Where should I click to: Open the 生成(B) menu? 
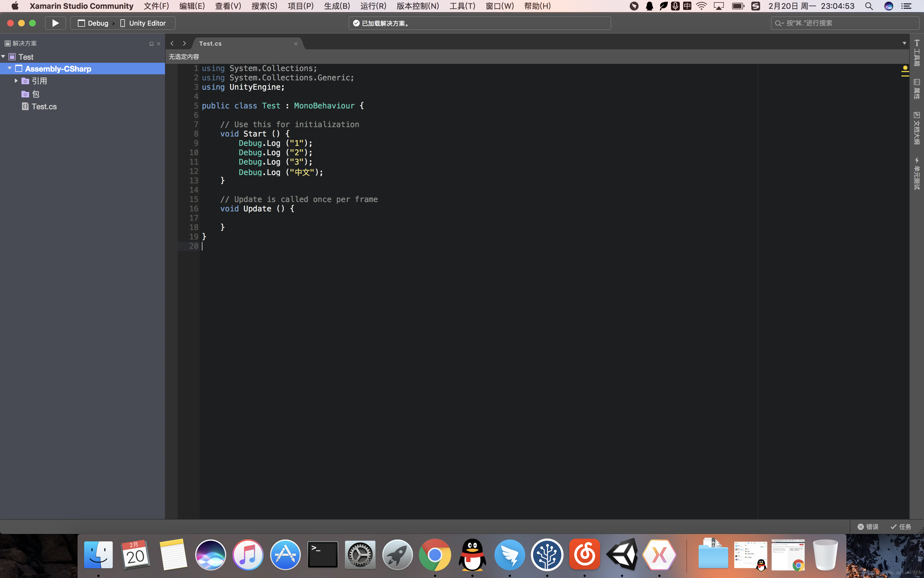[x=337, y=6]
